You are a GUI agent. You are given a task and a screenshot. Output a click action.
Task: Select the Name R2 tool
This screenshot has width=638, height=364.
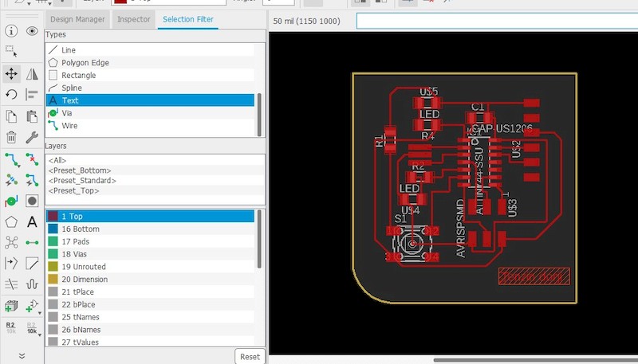pos(11,327)
